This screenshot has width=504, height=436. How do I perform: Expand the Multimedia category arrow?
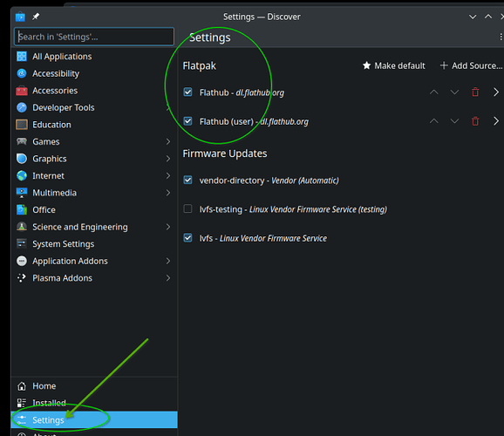[168, 193]
